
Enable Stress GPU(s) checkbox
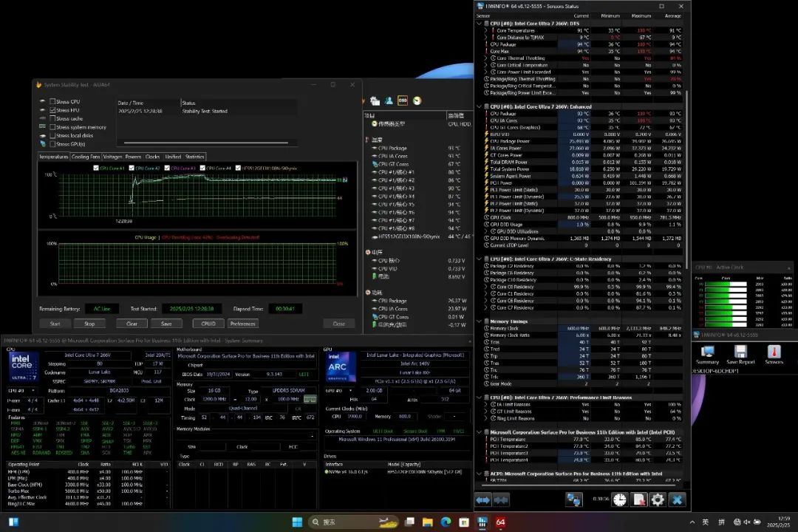pos(52,144)
